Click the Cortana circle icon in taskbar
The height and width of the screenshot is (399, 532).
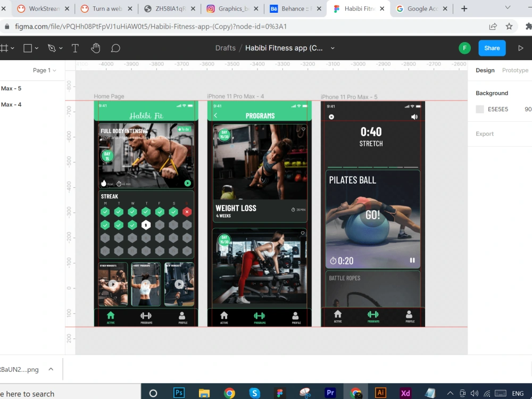[153, 393]
